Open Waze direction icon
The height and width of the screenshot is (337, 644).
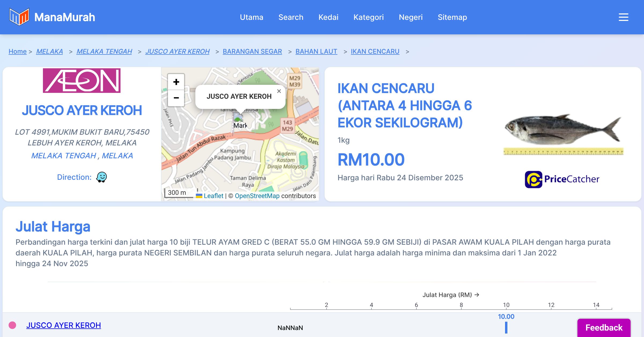click(101, 177)
